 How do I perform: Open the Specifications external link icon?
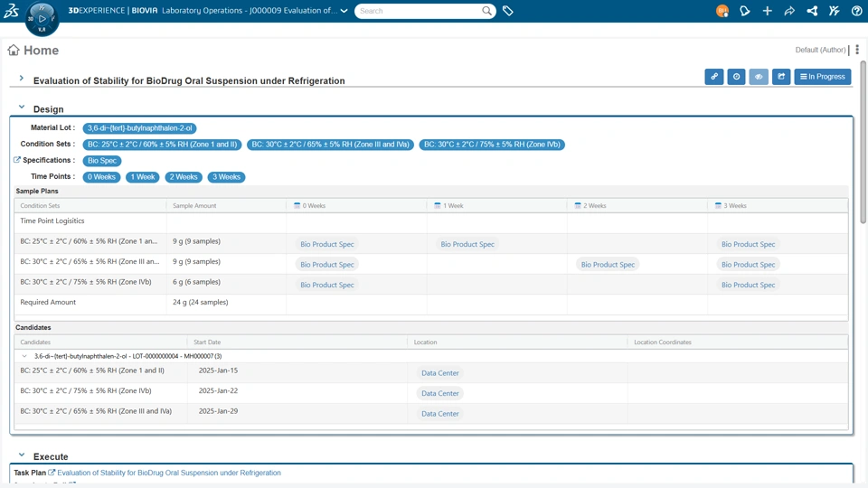point(16,160)
